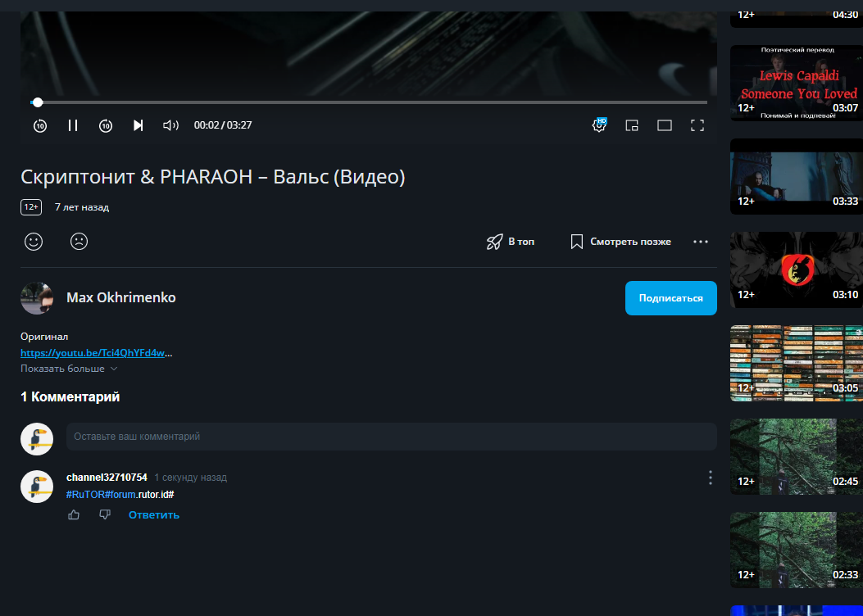Click the Оригинал description text
This screenshot has height=616, width=863.
(44, 337)
